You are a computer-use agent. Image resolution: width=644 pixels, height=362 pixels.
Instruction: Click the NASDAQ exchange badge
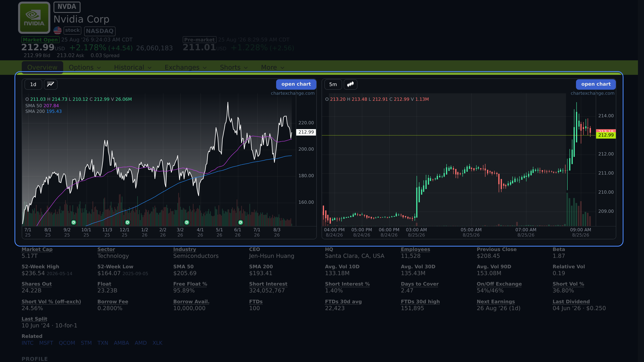[x=100, y=31]
